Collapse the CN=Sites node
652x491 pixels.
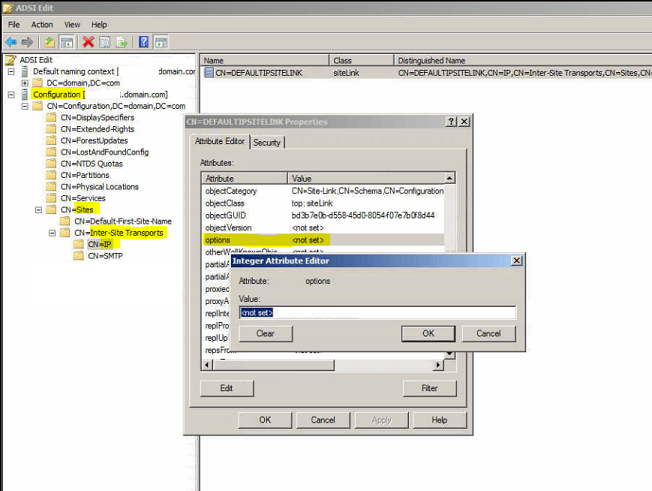(x=38, y=210)
